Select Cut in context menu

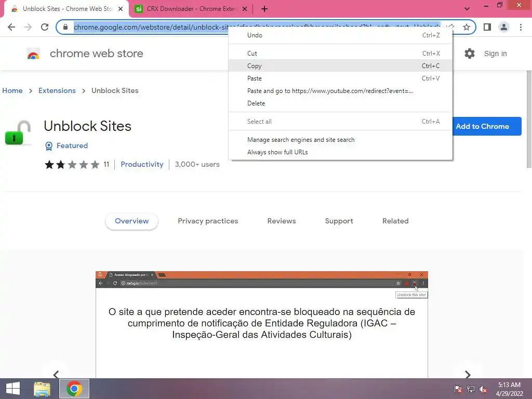pos(340,54)
